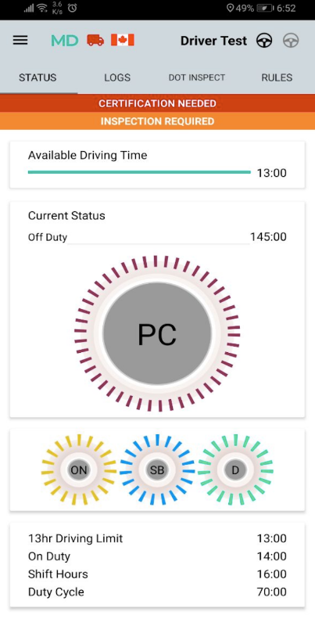The height and width of the screenshot is (644, 315).
Task: Open the hamburger navigation menu
Action: [x=20, y=40]
